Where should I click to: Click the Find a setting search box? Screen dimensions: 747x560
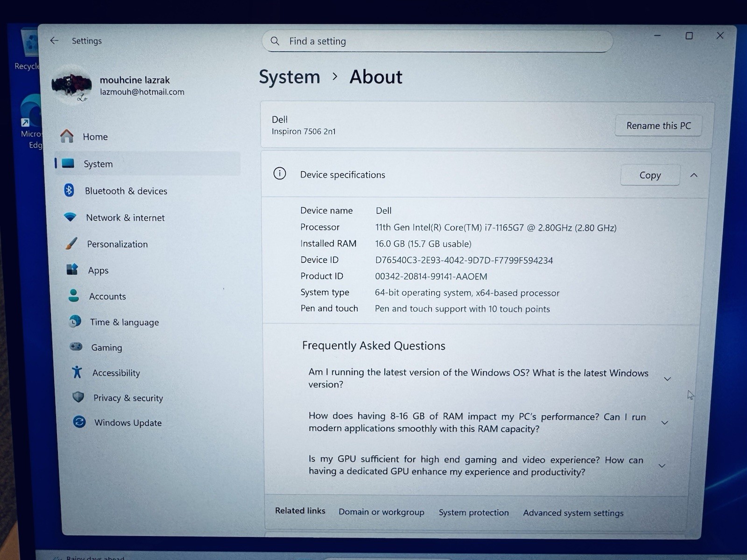[x=437, y=41]
